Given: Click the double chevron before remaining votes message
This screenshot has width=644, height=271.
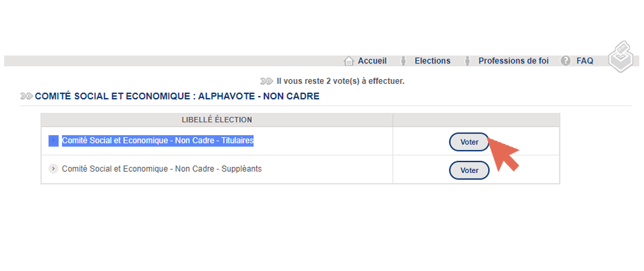Looking at the screenshot, I should click(x=267, y=81).
